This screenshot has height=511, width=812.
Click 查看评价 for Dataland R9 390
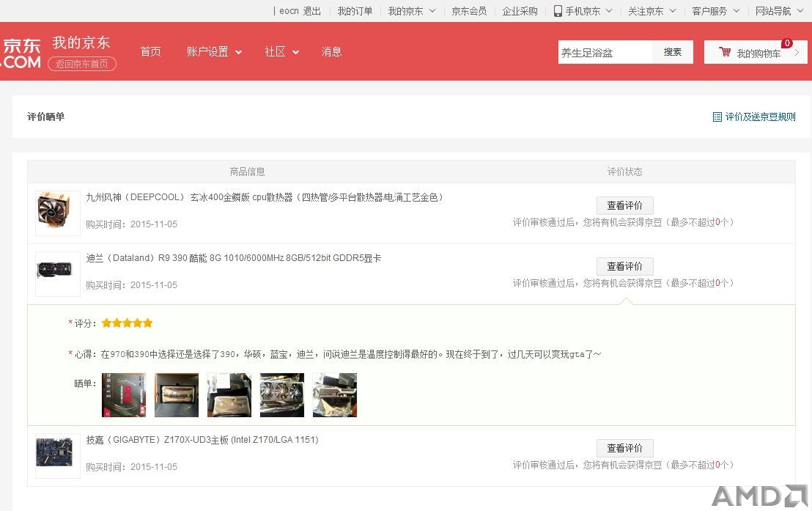(x=624, y=266)
